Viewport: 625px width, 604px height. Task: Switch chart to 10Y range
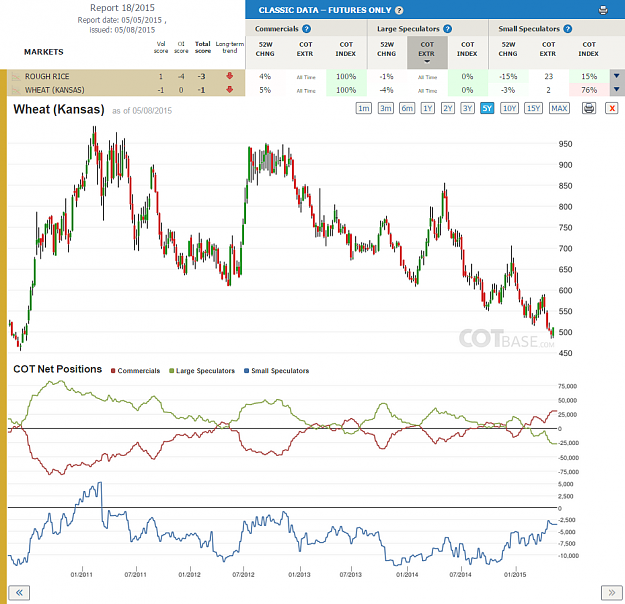pyautogui.click(x=509, y=108)
